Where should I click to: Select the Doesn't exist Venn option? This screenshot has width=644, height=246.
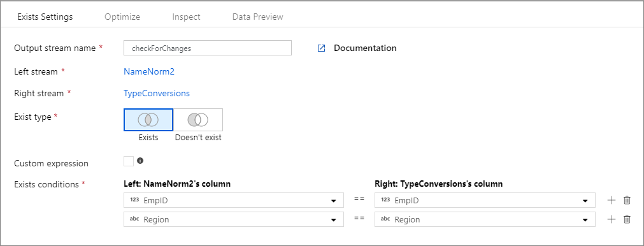pos(198,120)
